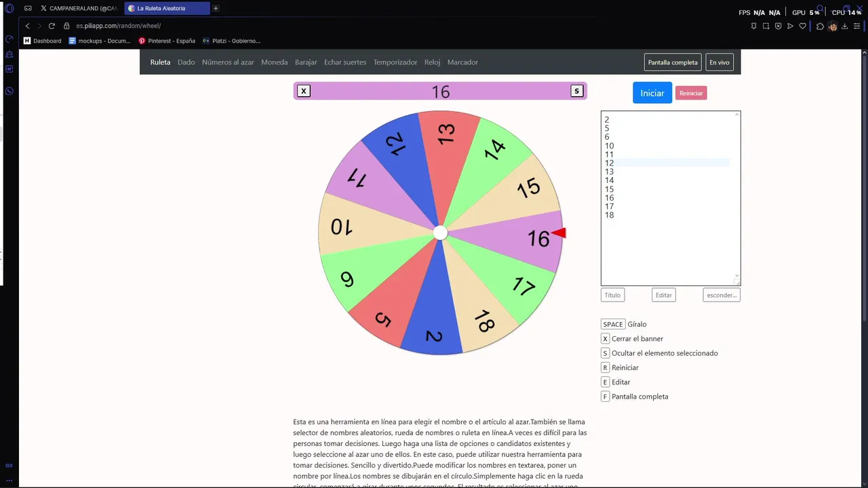868x488 pixels.
Task: Click the address bar URL
Action: coord(118,26)
